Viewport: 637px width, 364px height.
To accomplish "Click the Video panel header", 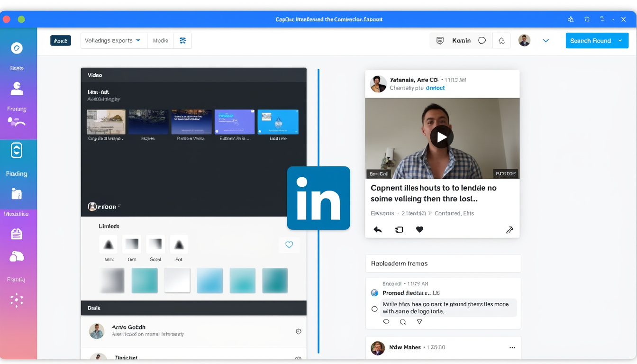I will pyautogui.click(x=193, y=75).
